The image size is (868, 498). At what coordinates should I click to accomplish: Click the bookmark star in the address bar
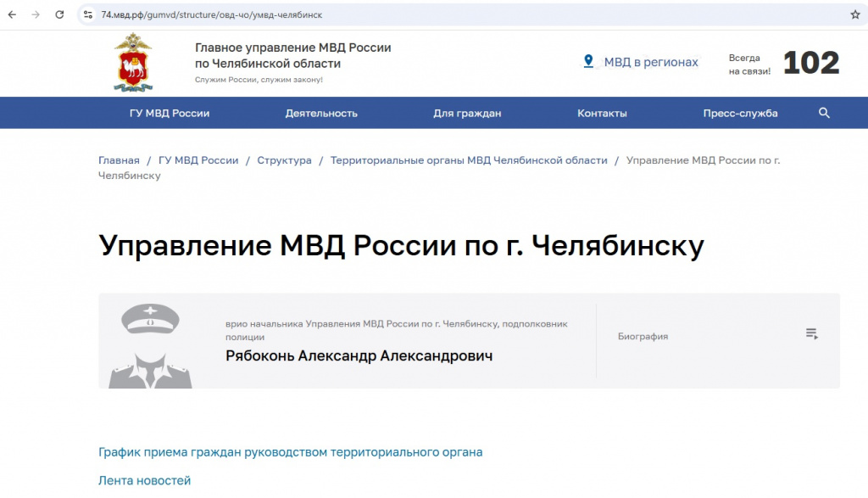pyautogui.click(x=854, y=14)
